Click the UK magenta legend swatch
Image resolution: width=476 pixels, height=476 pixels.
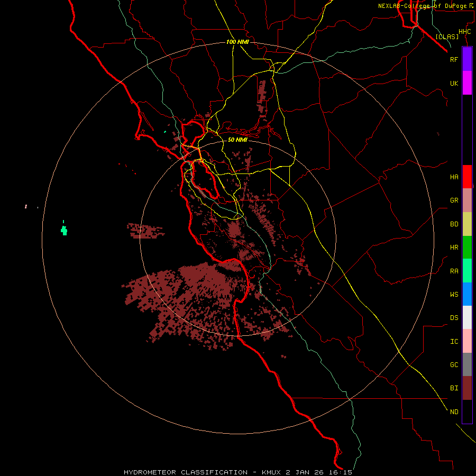(x=467, y=83)
